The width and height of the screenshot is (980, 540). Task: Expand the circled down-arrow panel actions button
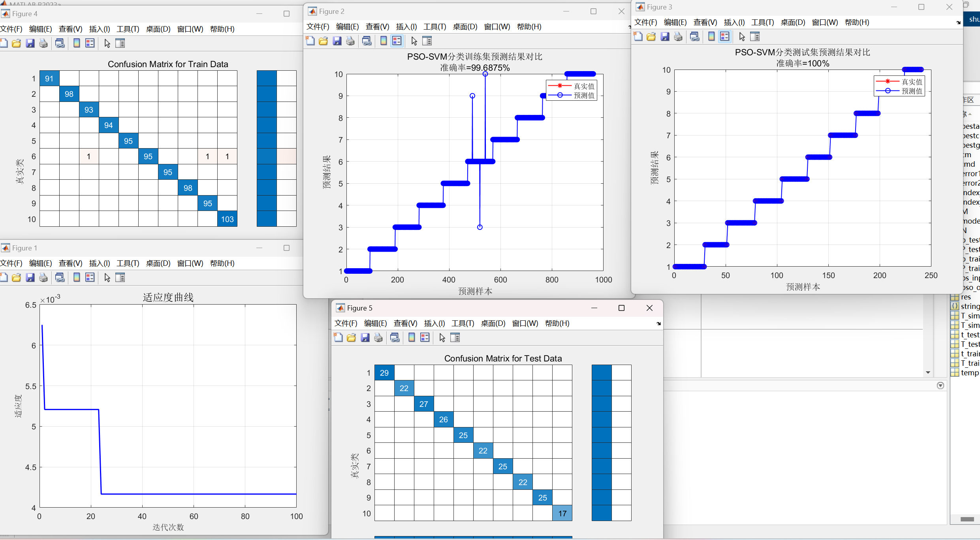940,386
